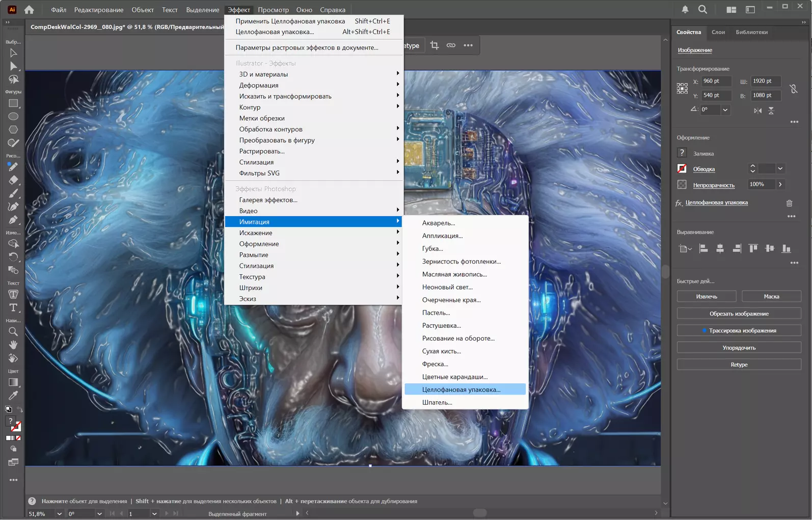This screenshot has width=812, height=520.
Task: Select the Eraser tool
Action: [x=13, y=180]
